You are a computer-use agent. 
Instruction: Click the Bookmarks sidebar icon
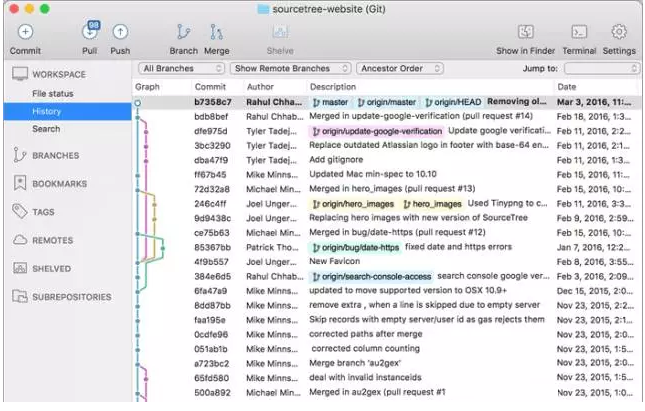19,183
